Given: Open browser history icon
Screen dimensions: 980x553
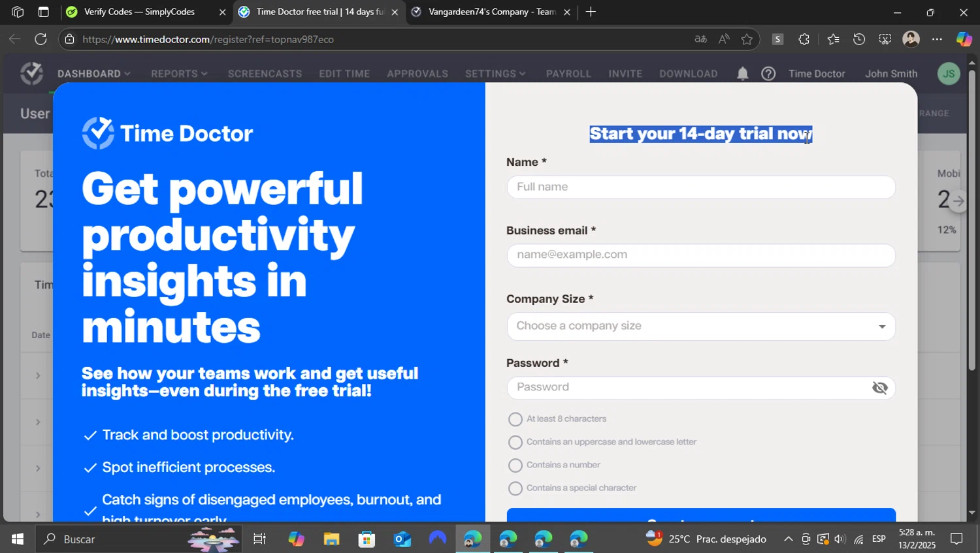Looking at the screenshot, I should coord(859,39).
